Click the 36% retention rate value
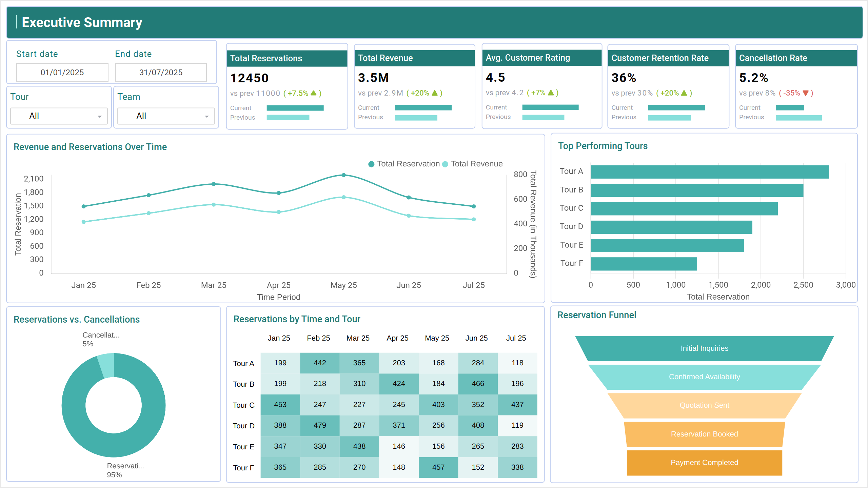 (x=624, y=78)
